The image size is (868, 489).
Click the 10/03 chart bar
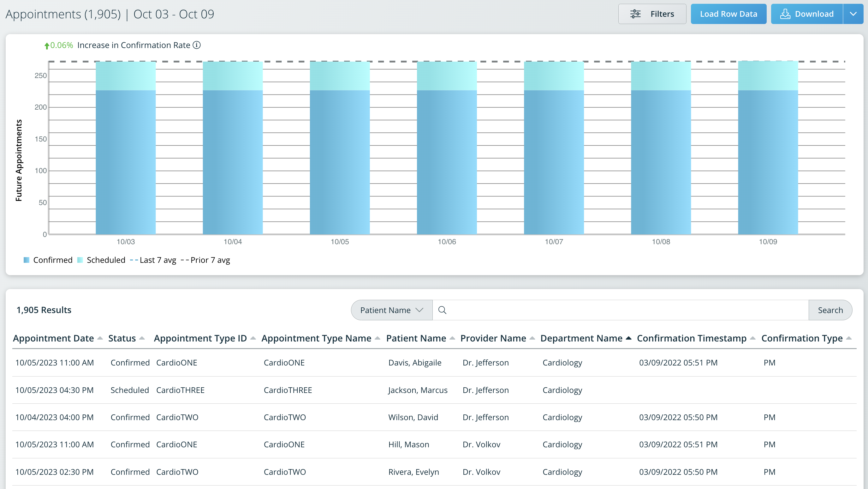point(126,148)
